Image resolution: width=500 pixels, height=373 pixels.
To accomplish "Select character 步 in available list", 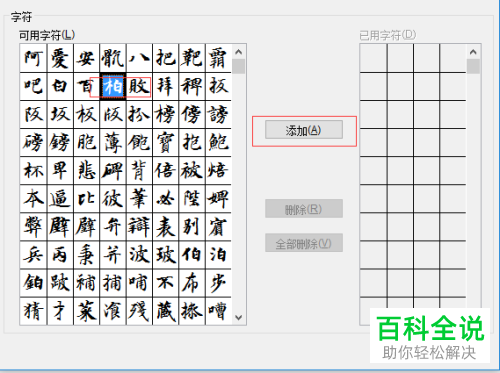I will [x=218, y=283].
